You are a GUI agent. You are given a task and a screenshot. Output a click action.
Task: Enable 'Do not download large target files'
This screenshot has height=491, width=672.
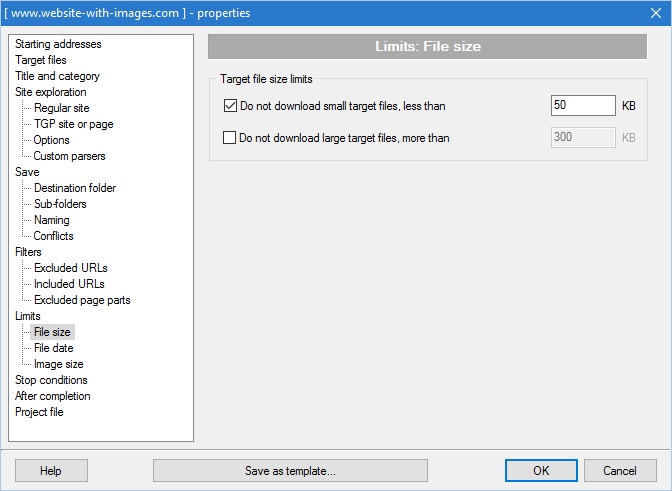(x=229, y=138)
